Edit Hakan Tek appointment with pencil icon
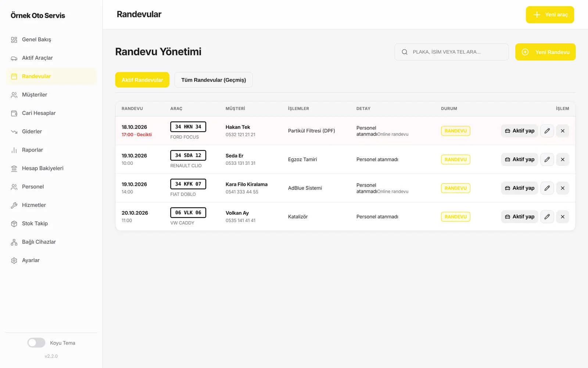588x368 pixels. [x=547, y=131]
